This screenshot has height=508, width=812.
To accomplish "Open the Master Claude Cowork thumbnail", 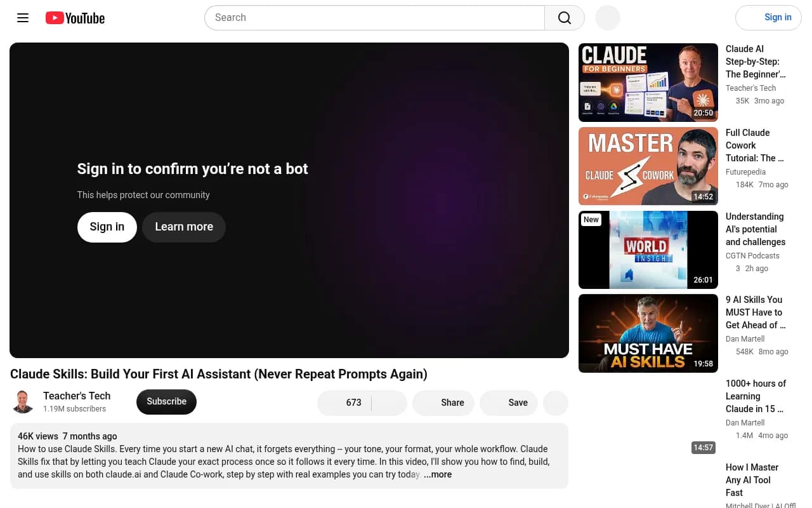I will (x=648, y=166).
